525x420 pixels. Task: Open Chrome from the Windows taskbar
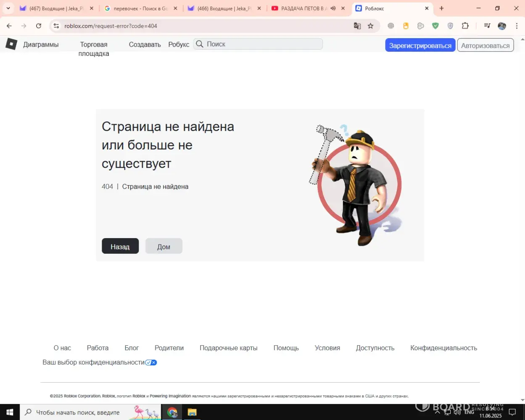tap(172, 412)
